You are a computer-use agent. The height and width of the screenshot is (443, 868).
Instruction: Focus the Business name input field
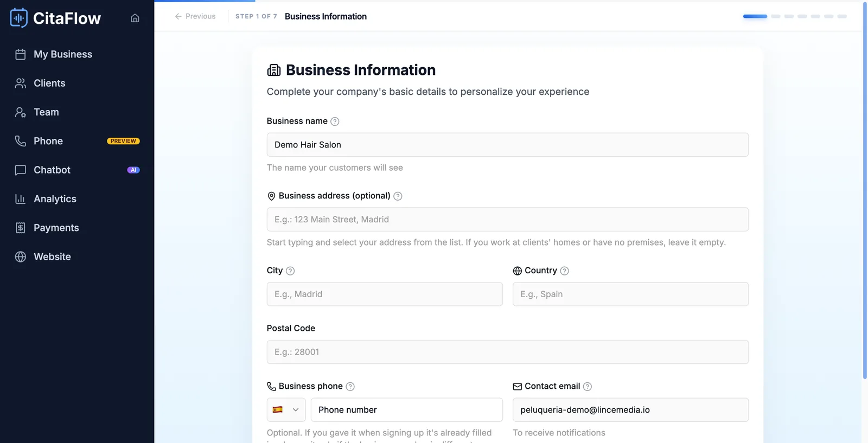[507, 145]
